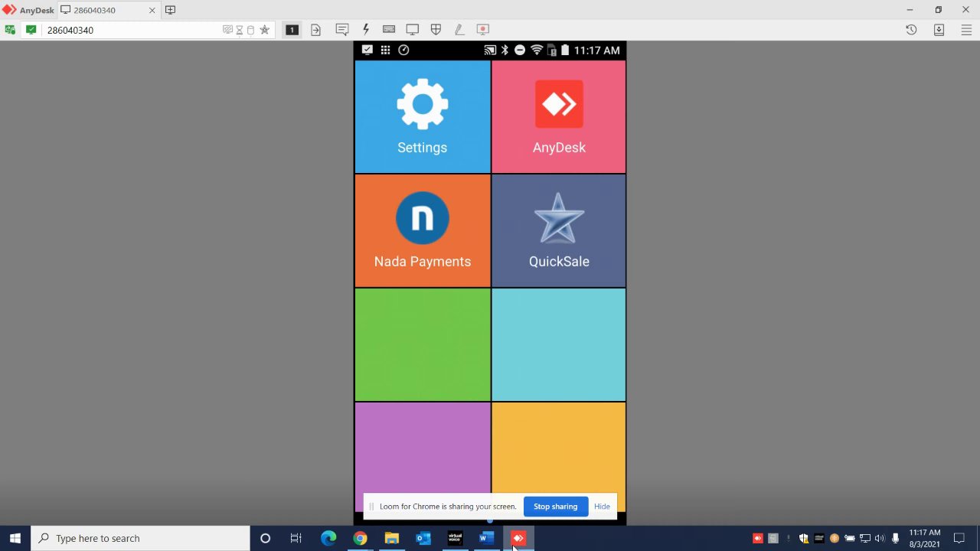Viewport: 980px width, 551px height.
Task: Toggle session recording icon
Action: pyautogui.click(x=483, y=30)
